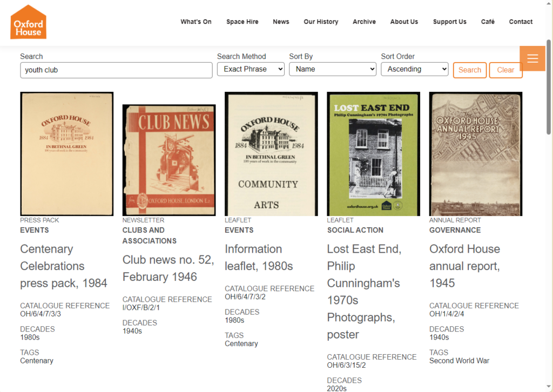Select the Archive menu item

(x=365, y=22)
